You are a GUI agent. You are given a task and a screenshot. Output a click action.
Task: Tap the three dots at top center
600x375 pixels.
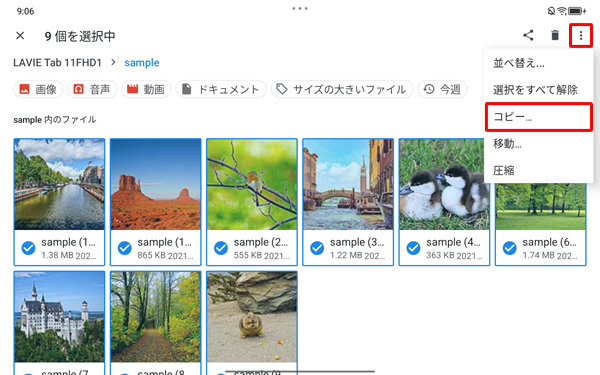pyautogui.click(x=300, y=8)
